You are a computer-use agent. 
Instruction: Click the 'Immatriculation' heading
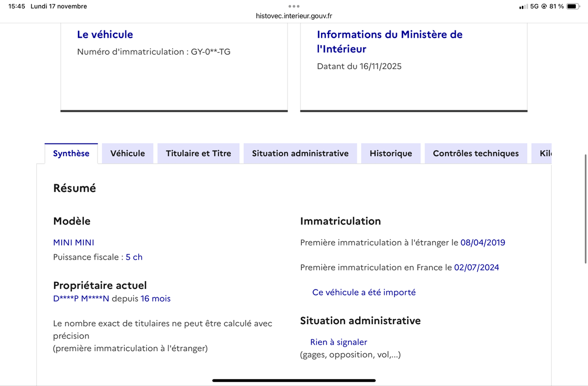(x=341, y=221)
